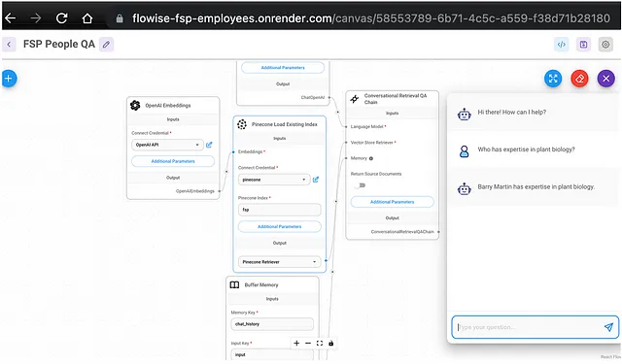The width and height of the screenshot is (622, 364).
Task: Click the Memory Key field chat_history
Action: coord(272,324)
